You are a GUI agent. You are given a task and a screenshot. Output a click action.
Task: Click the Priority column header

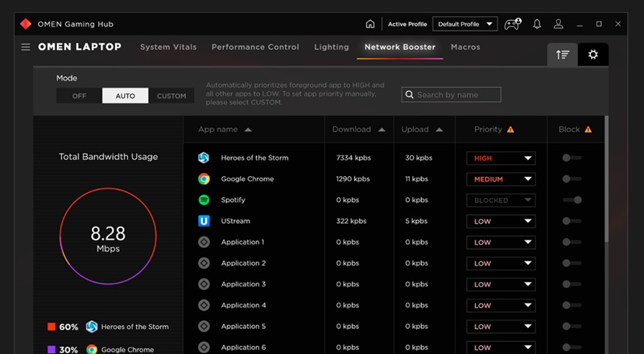pyautogui.click(x=488, y=130)
